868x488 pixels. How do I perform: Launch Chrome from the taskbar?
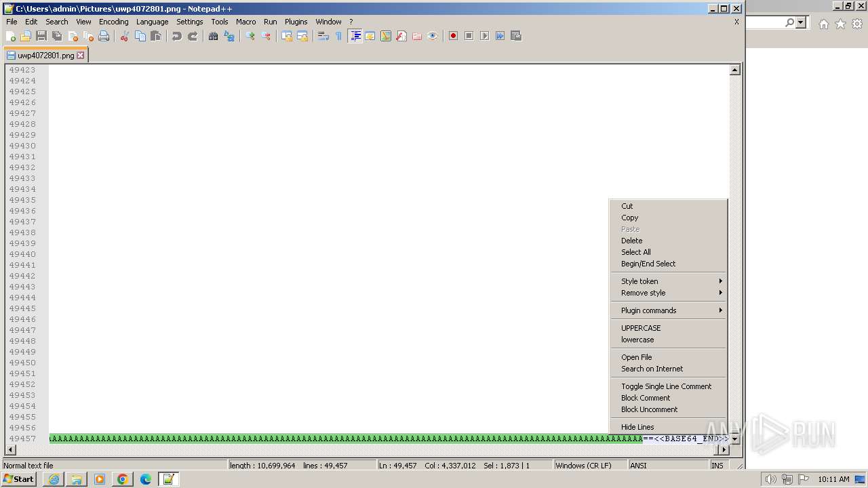[123, 479]
